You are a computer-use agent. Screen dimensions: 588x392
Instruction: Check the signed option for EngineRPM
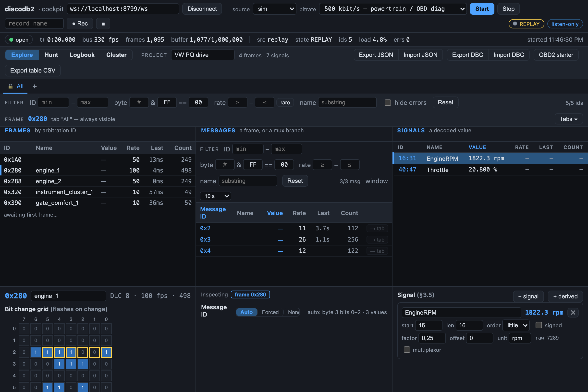539,325
